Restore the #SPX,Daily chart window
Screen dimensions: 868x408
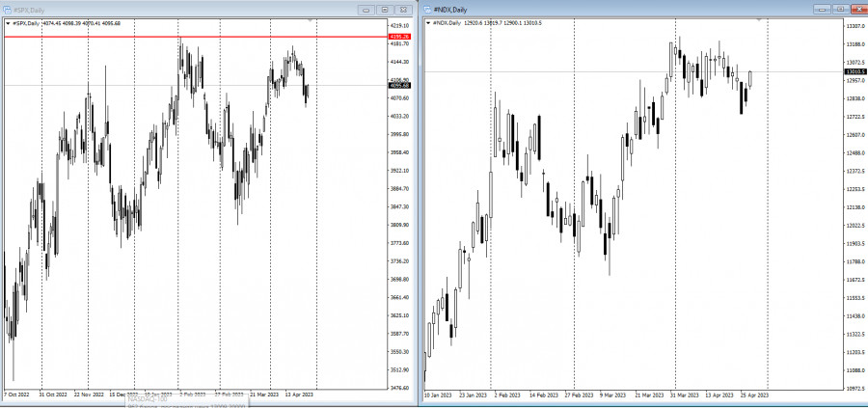(x=385, y=10)
